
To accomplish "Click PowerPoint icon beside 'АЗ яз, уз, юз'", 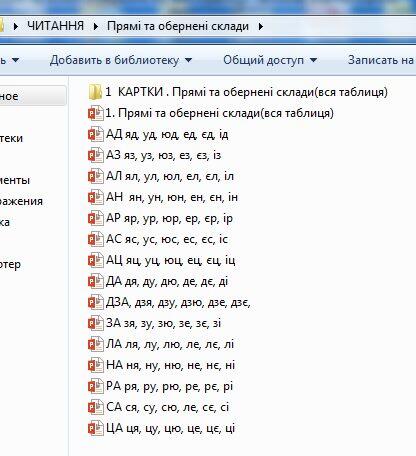I will click(96, 155).
